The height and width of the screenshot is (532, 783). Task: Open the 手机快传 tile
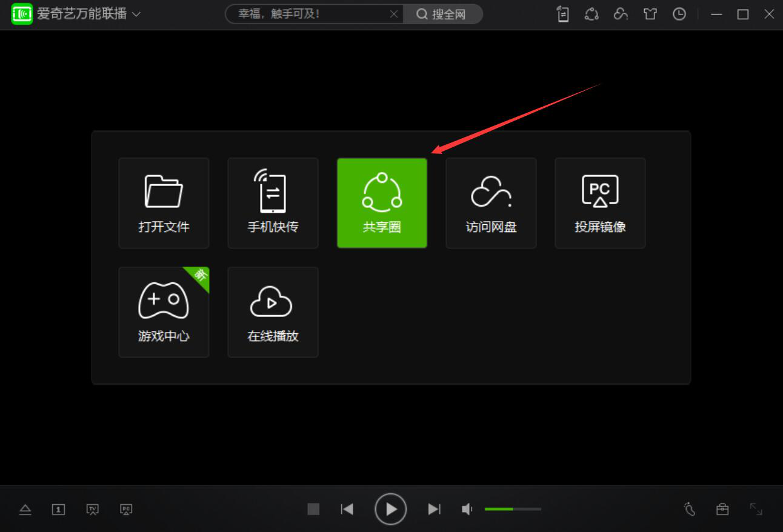273,203
